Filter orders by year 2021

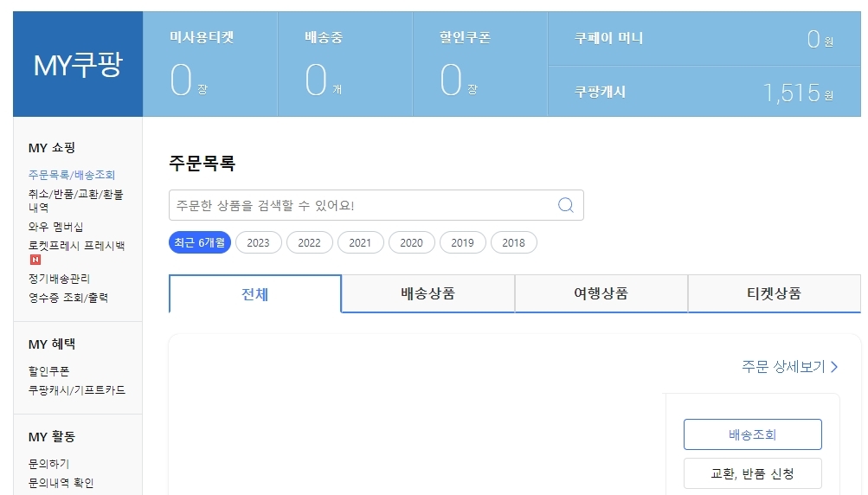pos(360,242)
